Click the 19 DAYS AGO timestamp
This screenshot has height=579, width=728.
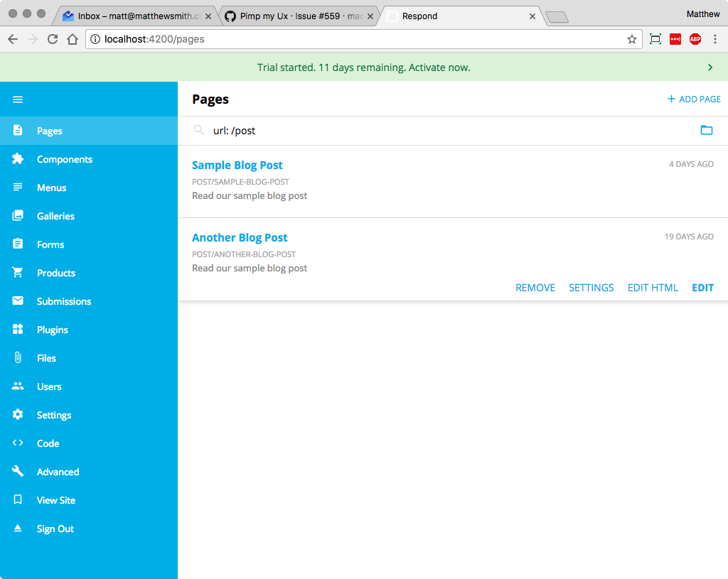[689, 237]
